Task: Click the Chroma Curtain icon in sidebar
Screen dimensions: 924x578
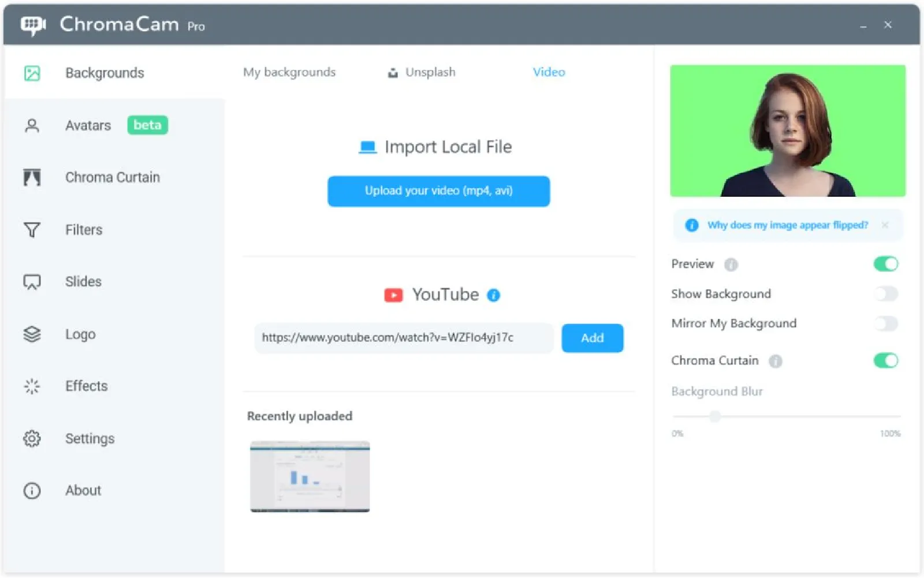Action: pyautogui.click(x=32, y=177)
